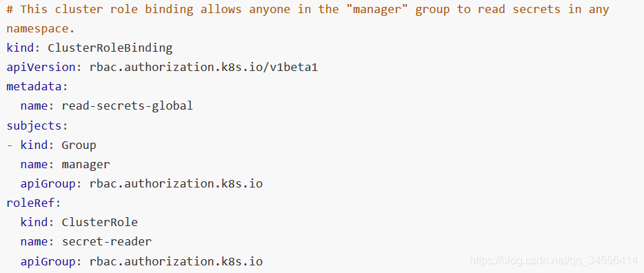Select the ClusterRoleBinding kind value
644x273 pixels.
pos(110,48)
